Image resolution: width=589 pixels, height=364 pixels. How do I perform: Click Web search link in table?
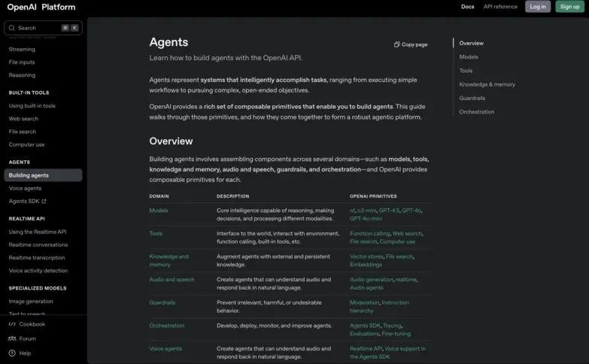pyautogui.click(x=407, y=233)
